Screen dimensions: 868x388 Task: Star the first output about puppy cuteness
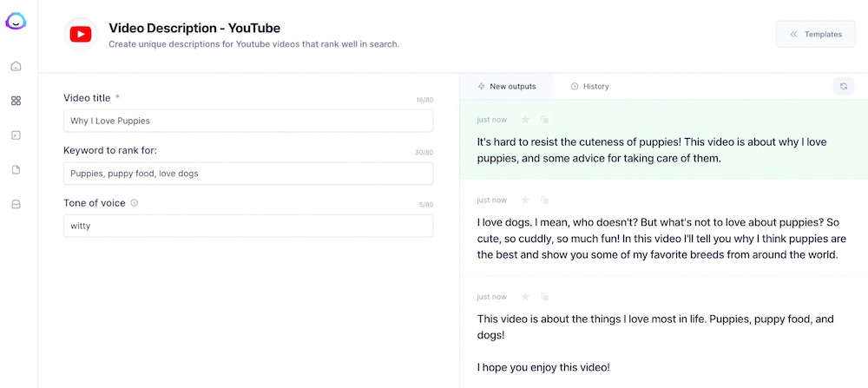[524, 120]
